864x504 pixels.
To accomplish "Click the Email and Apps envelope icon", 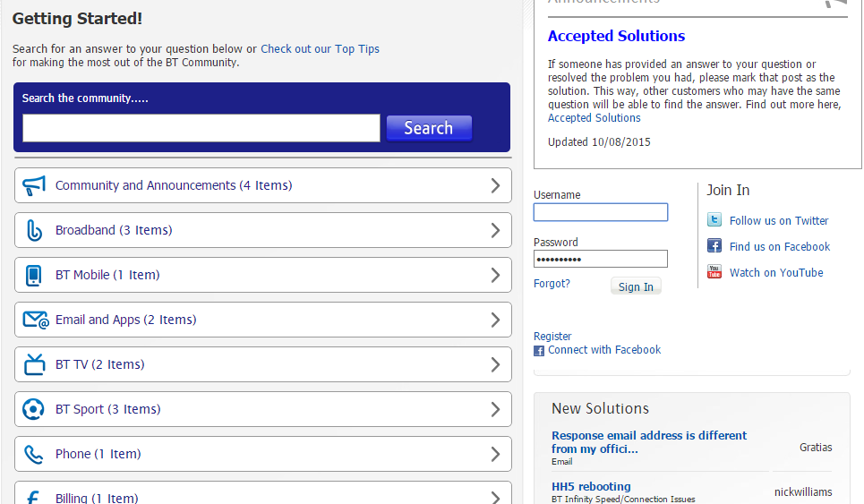I will coord(36,320).
